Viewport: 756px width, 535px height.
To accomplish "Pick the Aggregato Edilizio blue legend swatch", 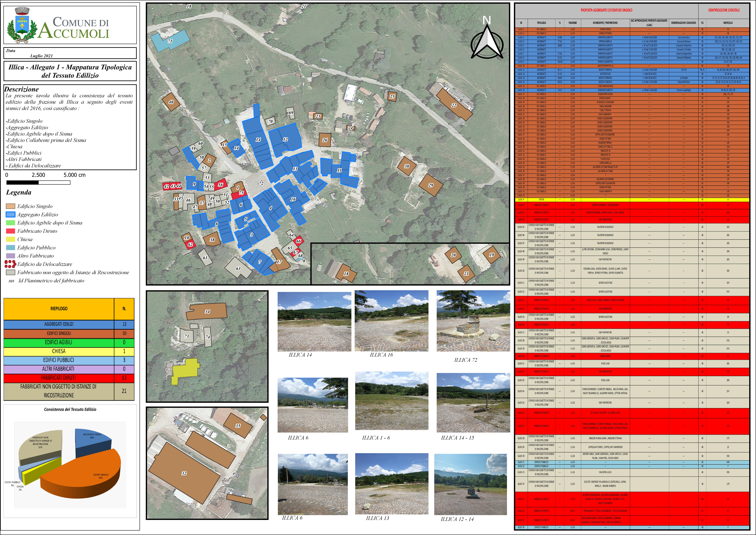I will pyautogui.click(x=11, y=214).
